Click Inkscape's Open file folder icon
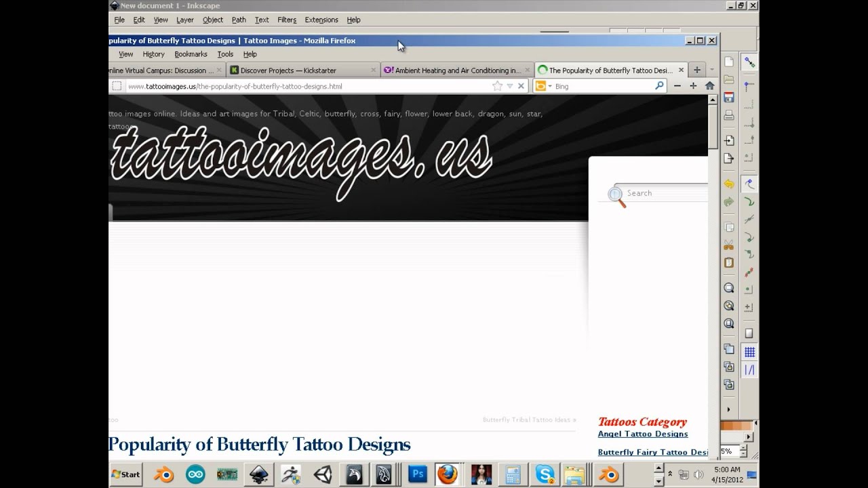 (x=729, y=80)
